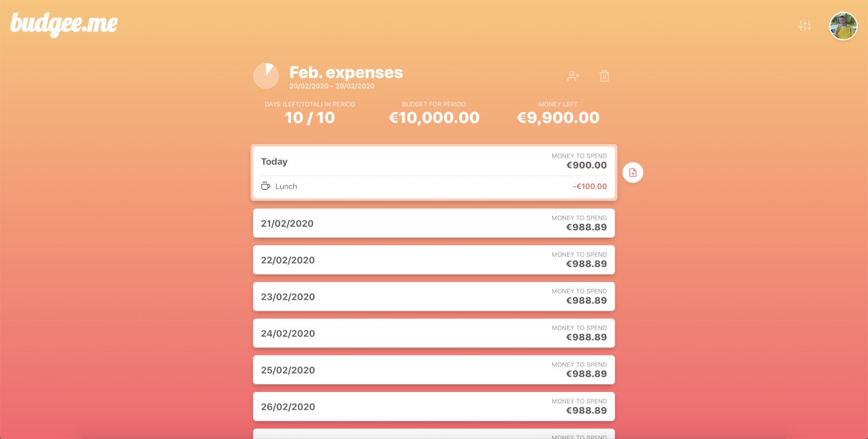Click the Today card header
The height and width of the screenshot is (439, 868).
tap(433, 161)
